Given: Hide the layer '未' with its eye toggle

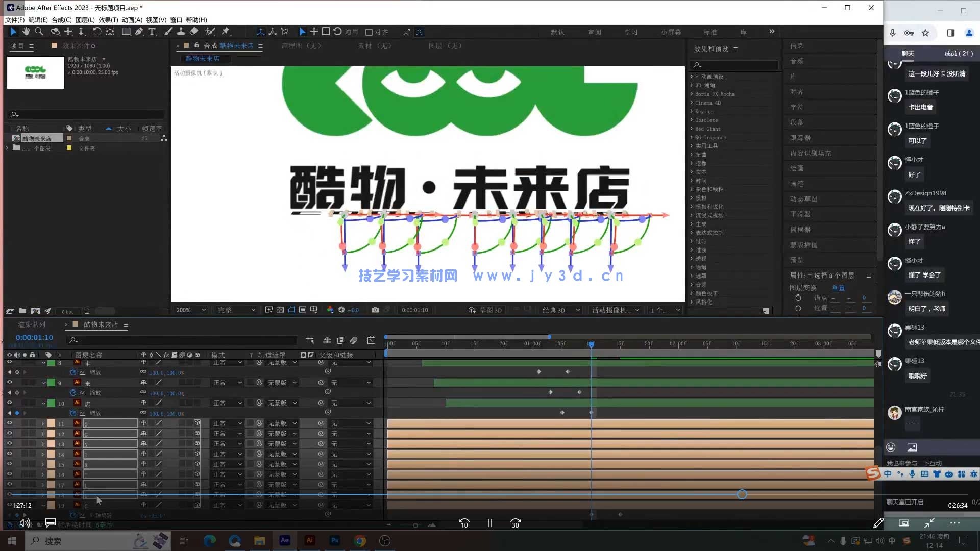Looking at the screenshot, I should tap(9, 362).
